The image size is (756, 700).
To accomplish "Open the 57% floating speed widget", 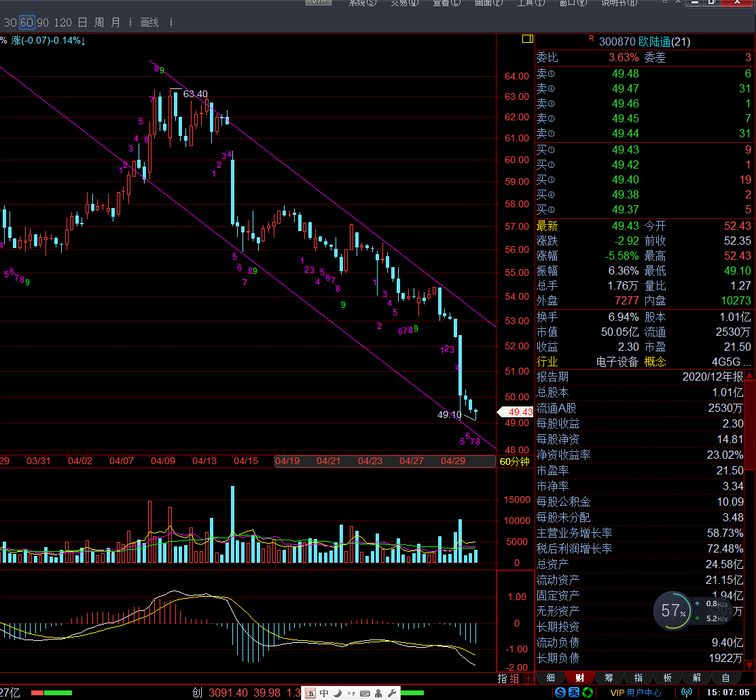I will (673, 611).
